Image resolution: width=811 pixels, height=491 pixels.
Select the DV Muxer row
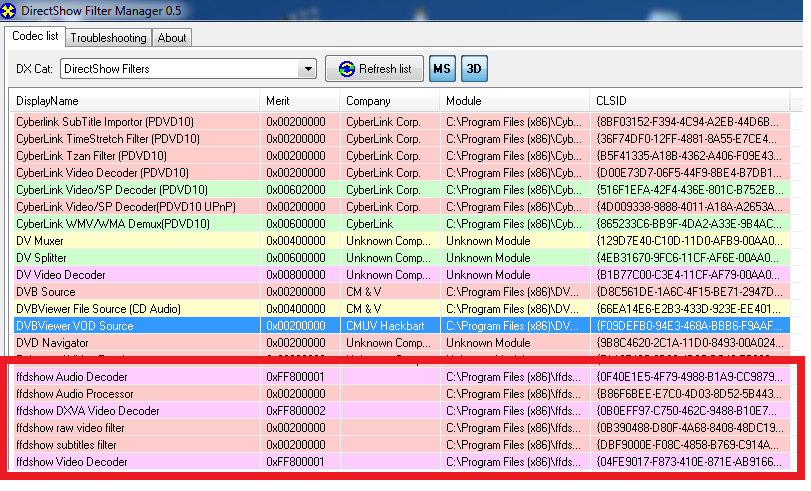tap(401, 241)
